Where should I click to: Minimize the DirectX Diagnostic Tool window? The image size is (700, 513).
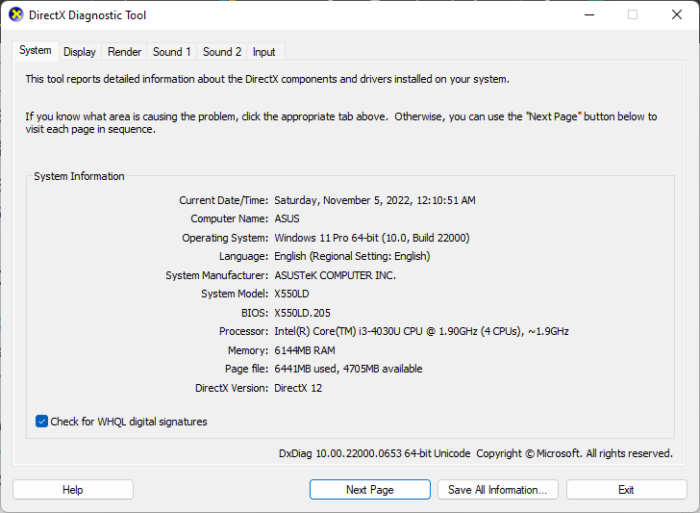click(x=586, y=14)
